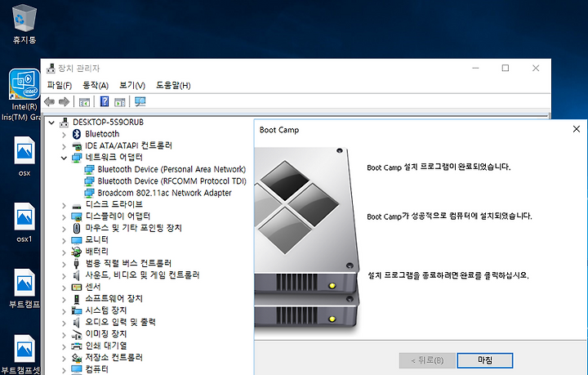Expand the 범용 직렬 버스 컨트롤러 category

(64, 265)
